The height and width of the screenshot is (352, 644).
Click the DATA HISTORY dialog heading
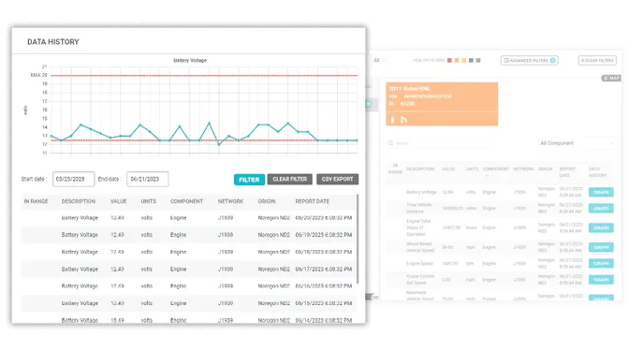pos(53,42)
